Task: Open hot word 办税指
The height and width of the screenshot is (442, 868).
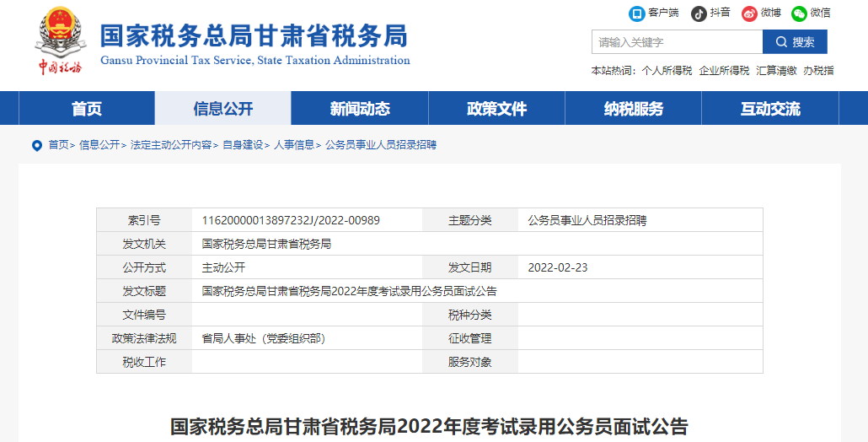Action: [x=818, y=71]
